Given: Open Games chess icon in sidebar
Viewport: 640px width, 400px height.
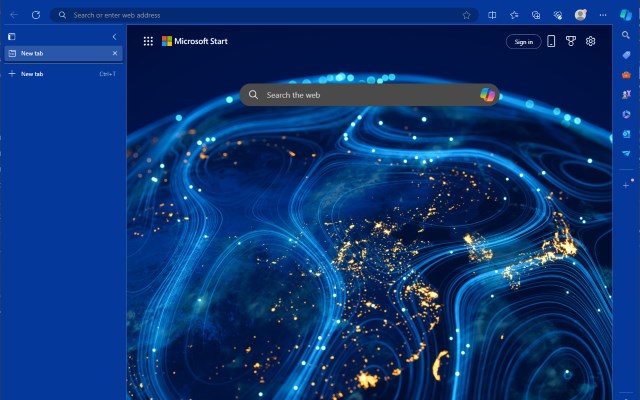Looking at the screenshot, I should click(626, 94).
